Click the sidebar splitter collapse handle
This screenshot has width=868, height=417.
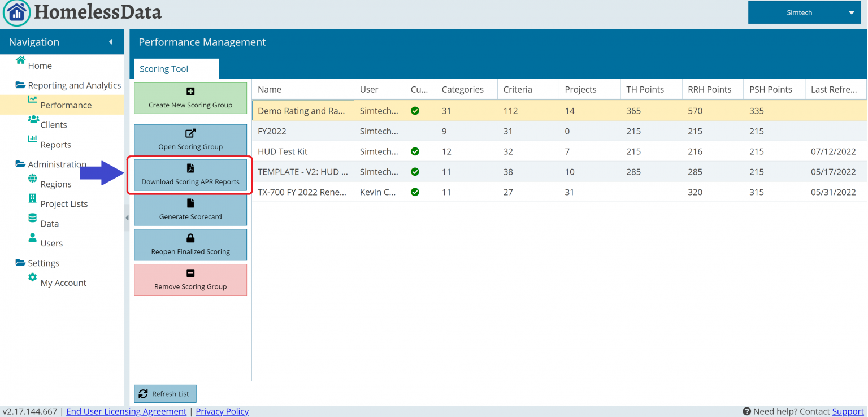pyautogui.click(x=127, y=218)
